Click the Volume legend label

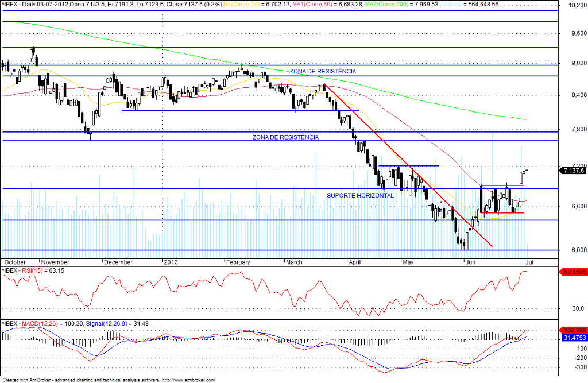pyautogui.click(x=452, y=4)
